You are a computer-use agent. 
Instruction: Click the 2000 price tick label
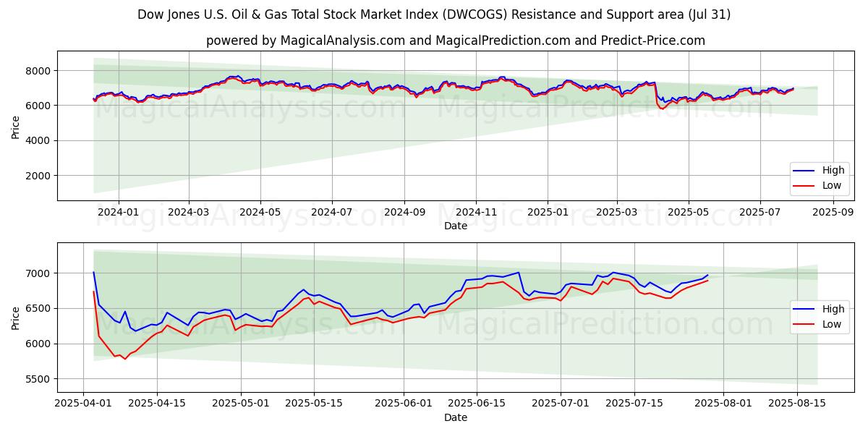coord(40,176)
